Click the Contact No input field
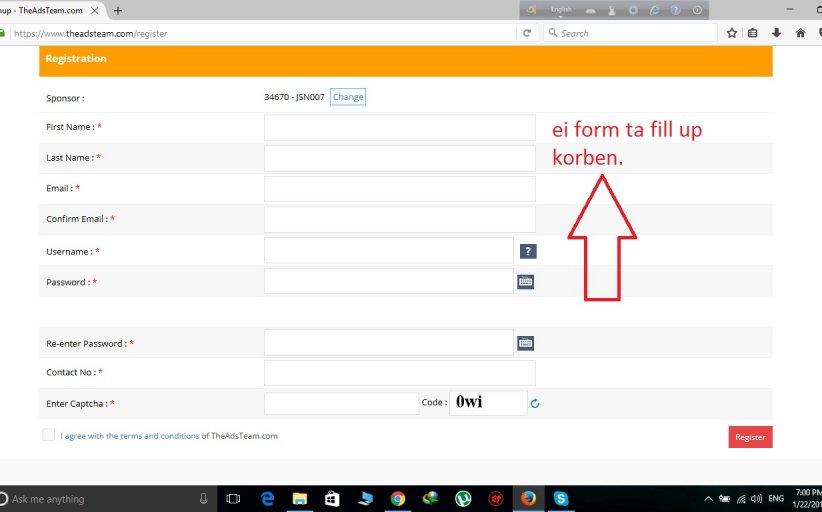The height and width of the screenshot is (512, 822). (x=399, y=373)
